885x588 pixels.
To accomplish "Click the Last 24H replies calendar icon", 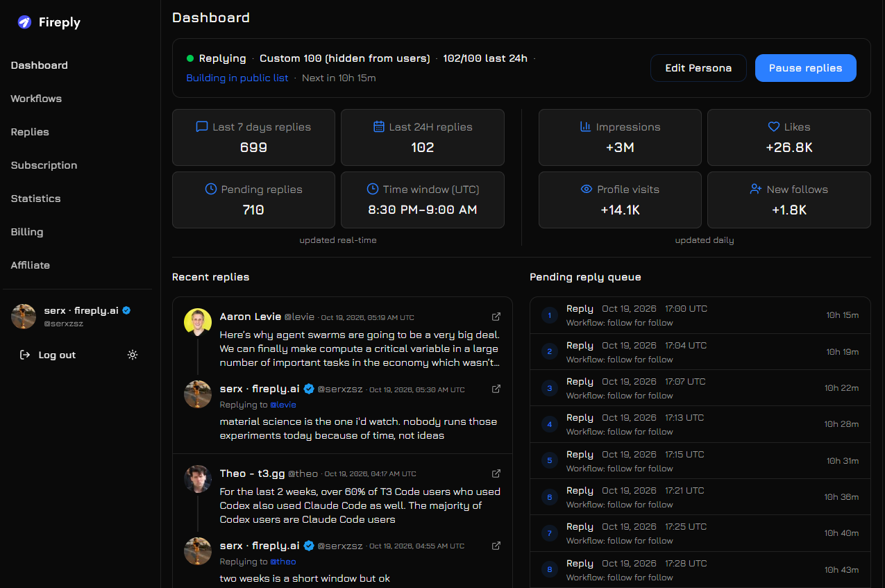I will tap(379, 127).
